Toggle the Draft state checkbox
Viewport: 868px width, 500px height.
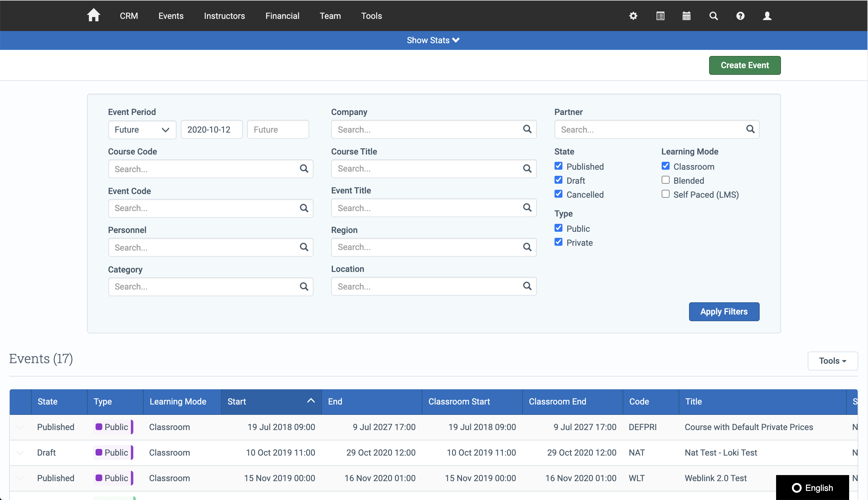coord(558,180)
